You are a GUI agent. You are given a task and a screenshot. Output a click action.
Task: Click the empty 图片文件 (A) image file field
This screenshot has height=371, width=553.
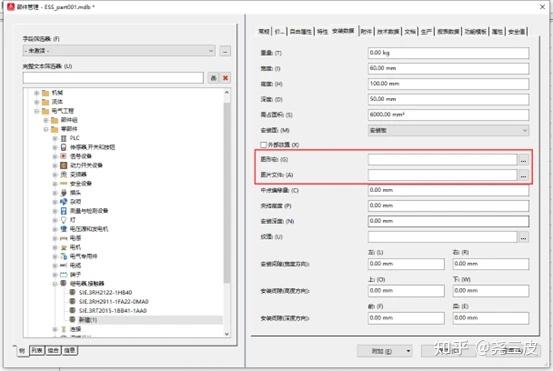tap(442, 175)
